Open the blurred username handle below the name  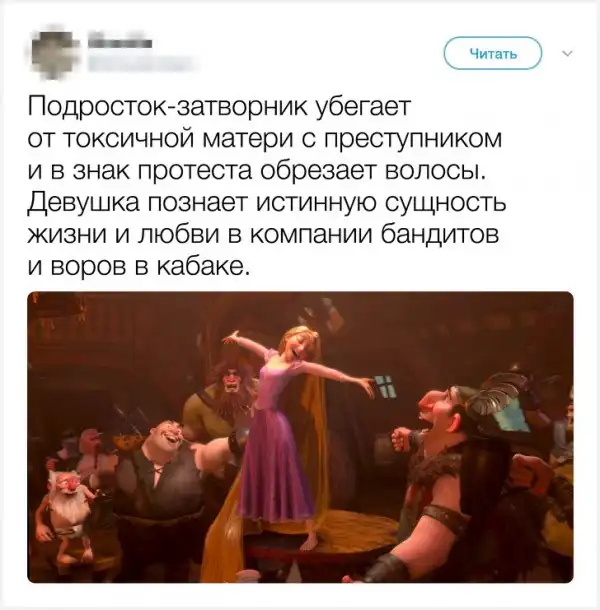140,64
